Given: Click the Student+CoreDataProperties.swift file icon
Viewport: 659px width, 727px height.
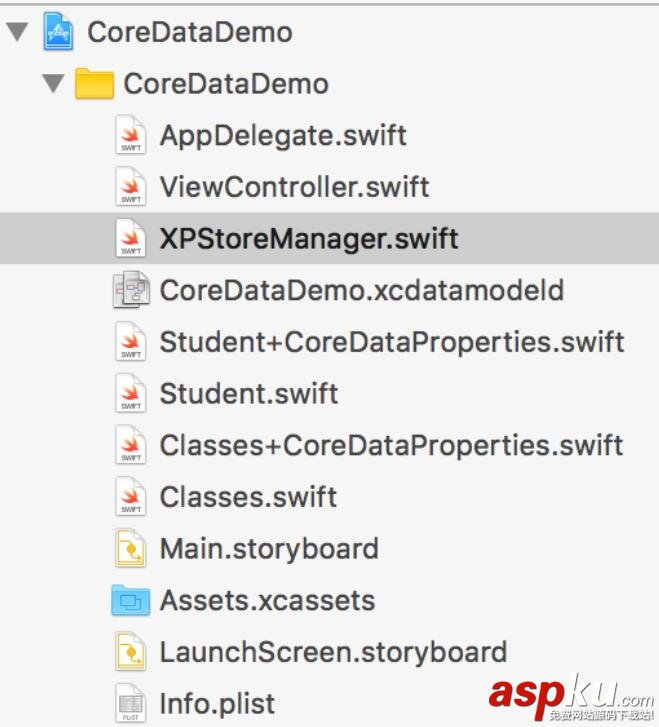Looking at the screenshot, I should pyautogui.click(x=131, y=342).
